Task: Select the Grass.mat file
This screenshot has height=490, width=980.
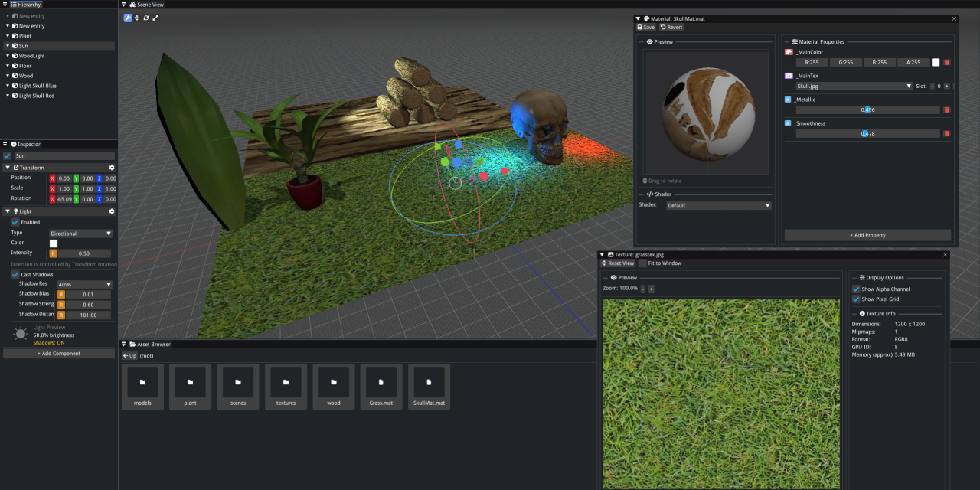Action: pyautogui.click(x=381, y=387)
